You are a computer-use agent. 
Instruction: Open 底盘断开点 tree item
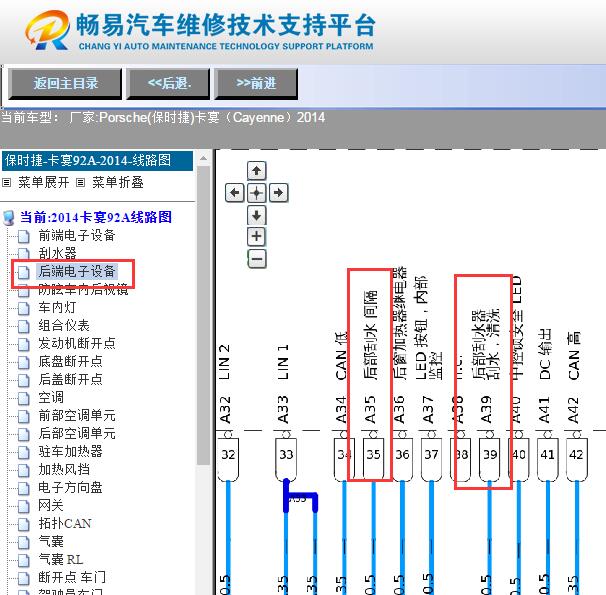(70, 361)
